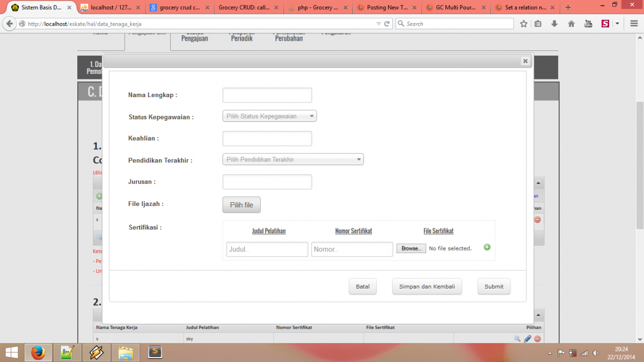Open the Status Pengajuan page tab
644x362 pixels.
pyautogui.click(x=195, y=36)
